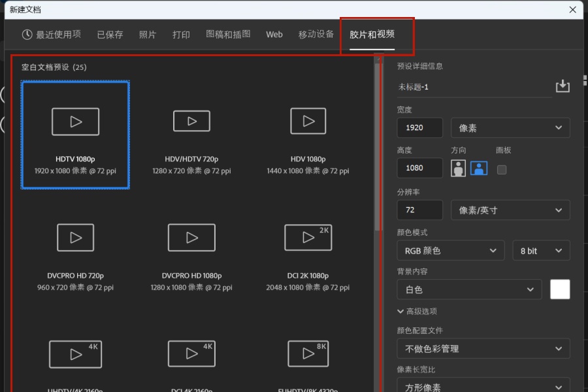
Task: Choose the HDV/HDTV 720p preset icon
Action: pos(191,121)
